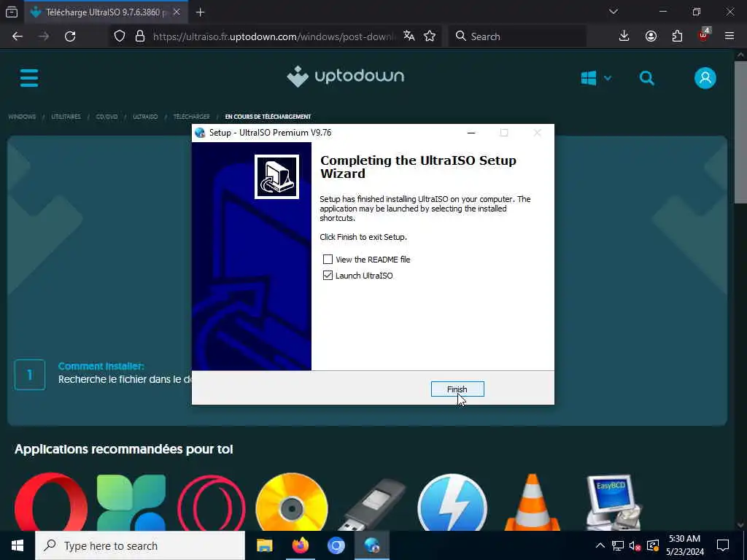Click the Uptodown logo
This screenshot has height=560, width=747.
coord(345,76)
